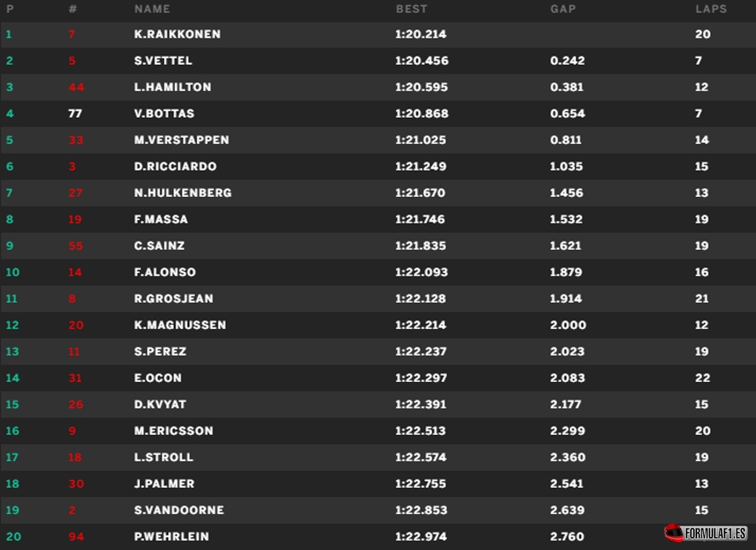
Task: Click car number 77 for V.BOTTAS
Action: (x=75, y=113)
